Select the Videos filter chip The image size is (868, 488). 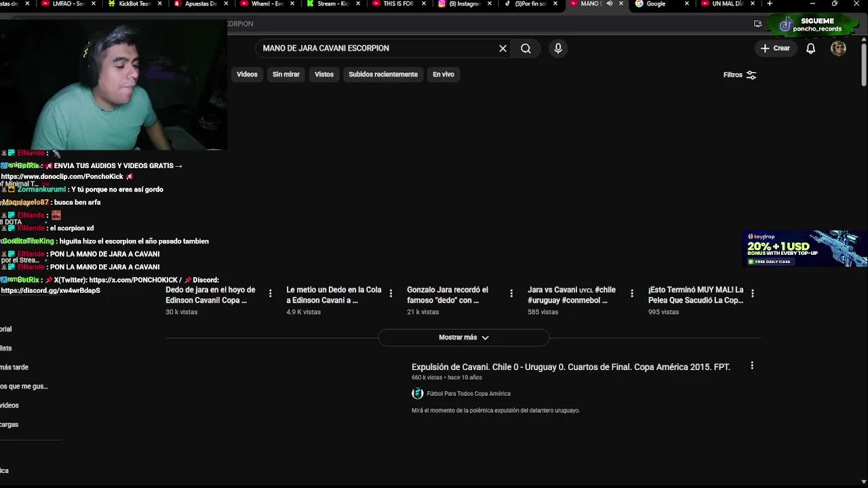coord(247,75)
